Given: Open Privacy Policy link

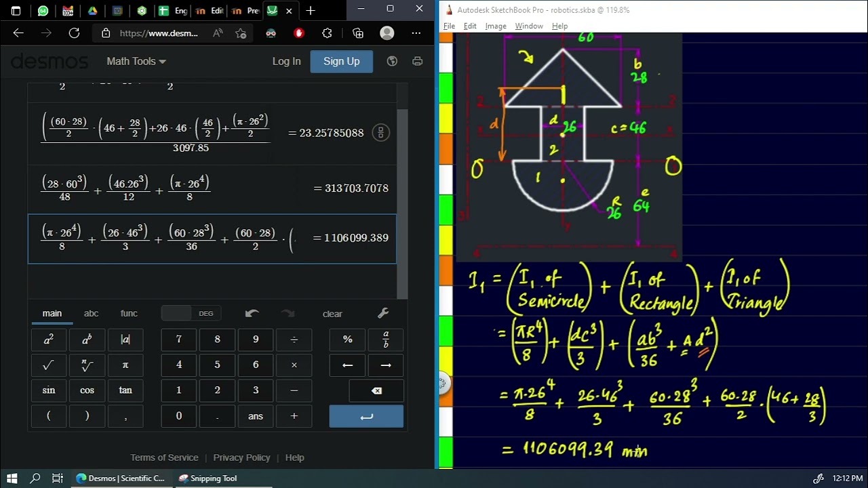Looking at the screenshot, I should (241, 457).
